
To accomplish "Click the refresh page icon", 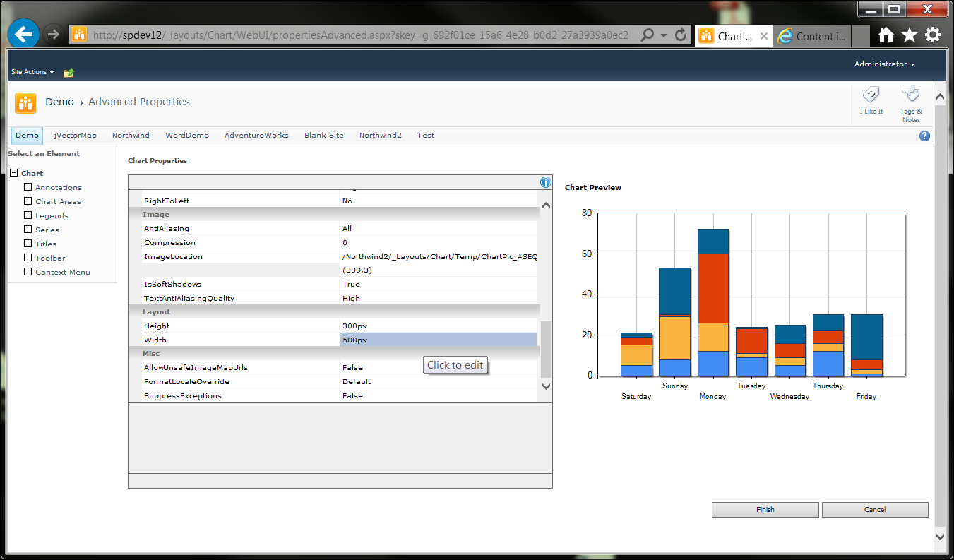I will [x=681, y=35].
